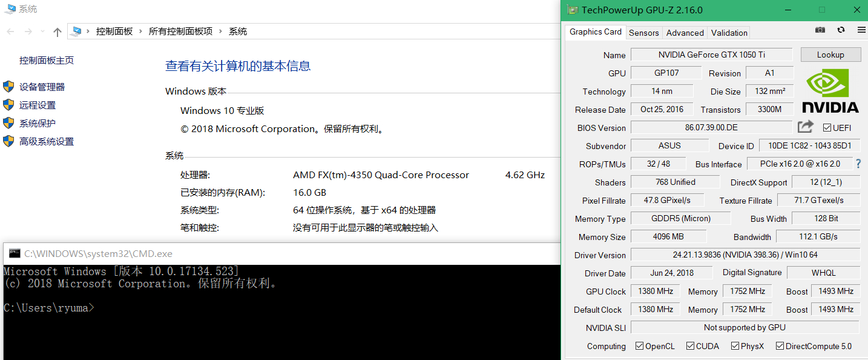868x360 pixels.
Task: Open 高级系统设置 link
Action: (47, 141)
